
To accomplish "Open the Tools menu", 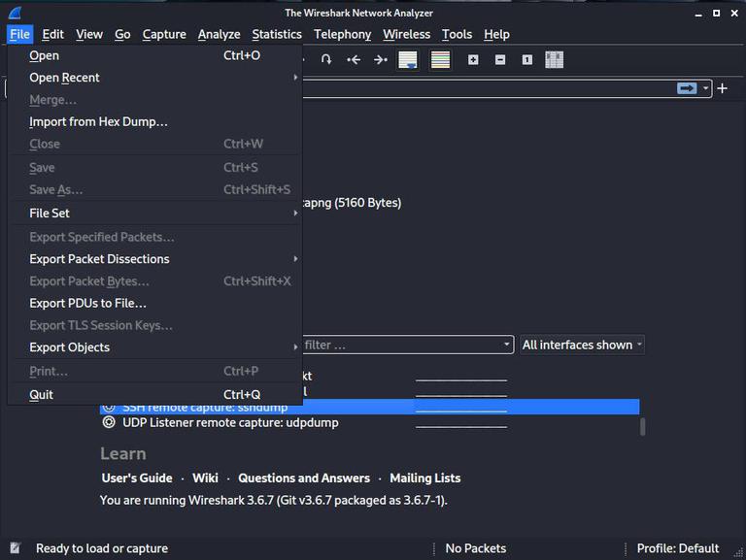I will pyautogui.click(x=457, y=34).
